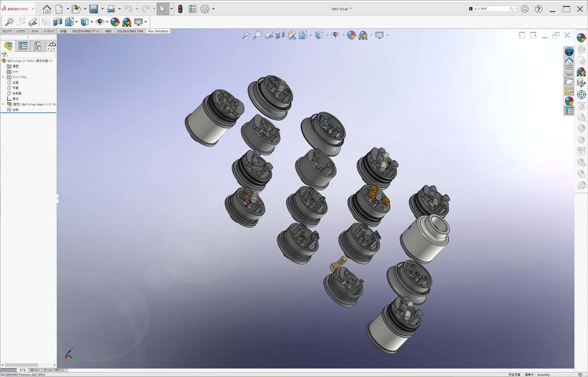Image resolution: width=588 pixels, height=377 pixels.
Task: Open the SOLIDWORKS アドイン command tab
Action: click(x=86, y=31)
